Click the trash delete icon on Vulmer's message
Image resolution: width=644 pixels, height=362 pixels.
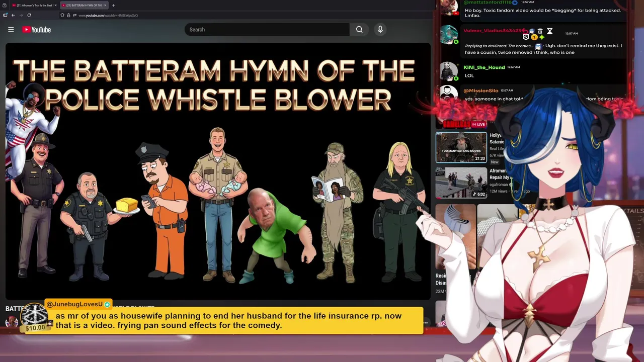pos(540,31)
